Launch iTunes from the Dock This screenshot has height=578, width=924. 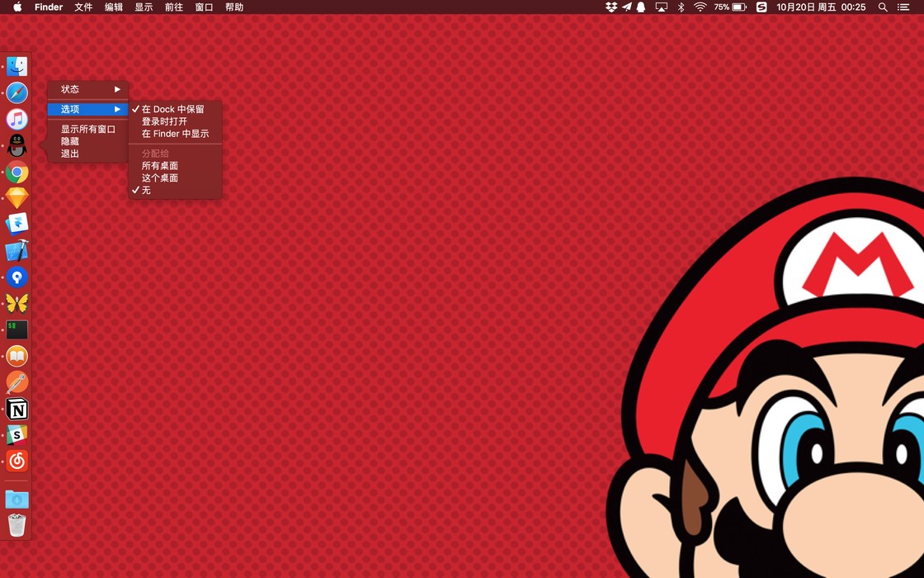click(x=16, y=119)
